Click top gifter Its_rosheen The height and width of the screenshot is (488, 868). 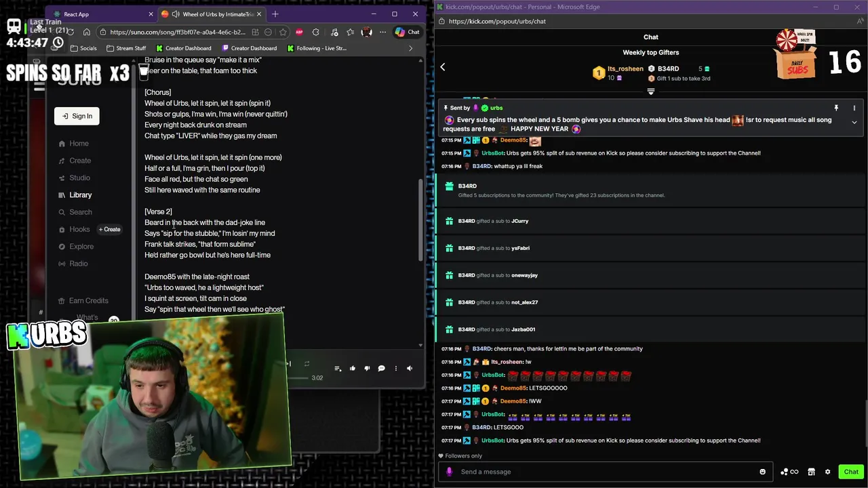625,68
